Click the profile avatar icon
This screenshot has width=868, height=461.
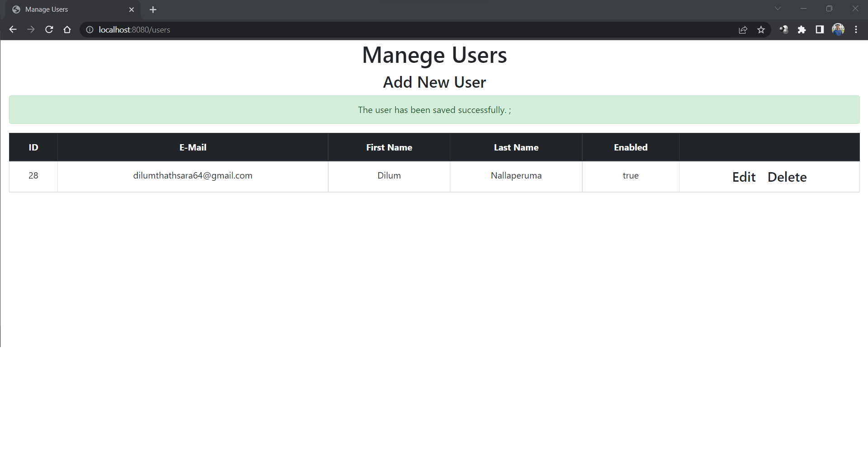pyautogui.click(x=839, y=29)
